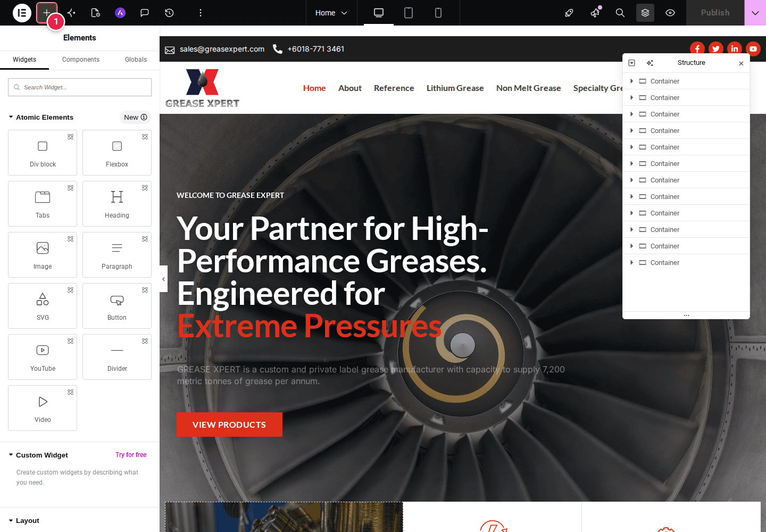
Task: Click the VIEW PRODUCTS button
Action: (x=229, y=425)
